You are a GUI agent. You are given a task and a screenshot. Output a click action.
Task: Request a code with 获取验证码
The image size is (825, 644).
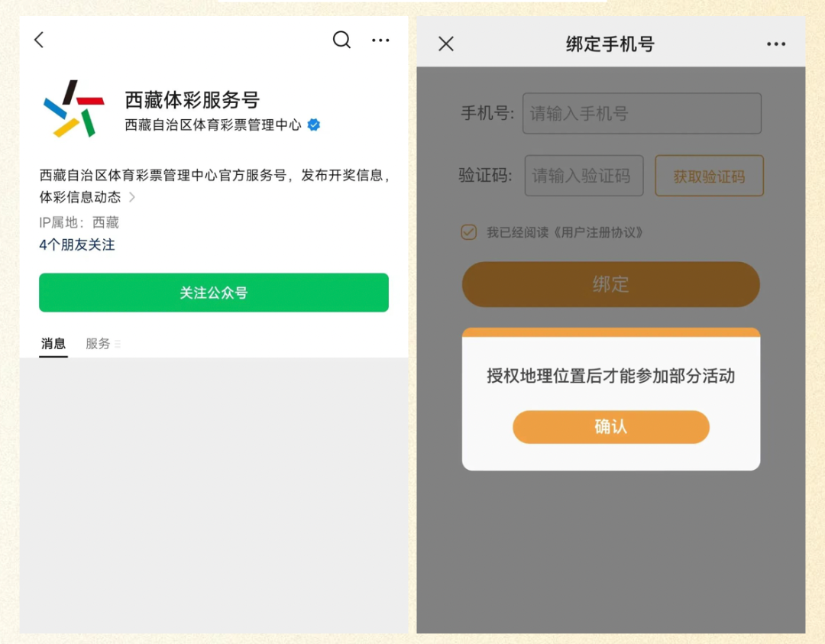(709, 176)
